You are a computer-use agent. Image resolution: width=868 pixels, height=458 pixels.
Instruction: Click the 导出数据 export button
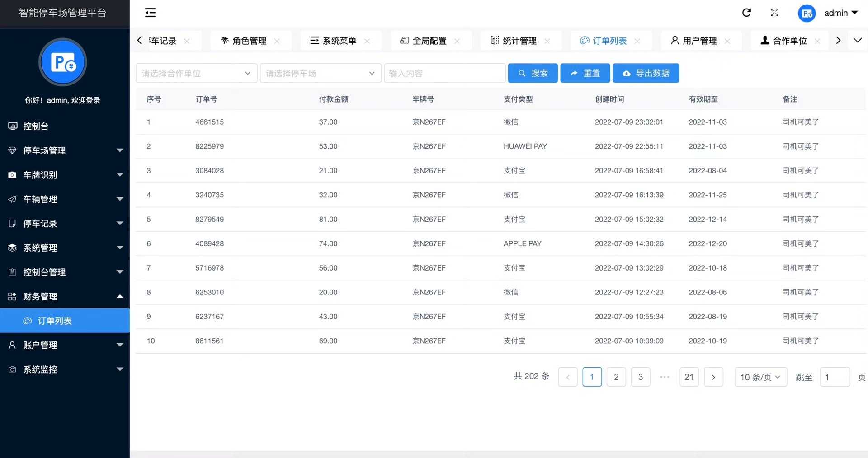coord(646,73)
